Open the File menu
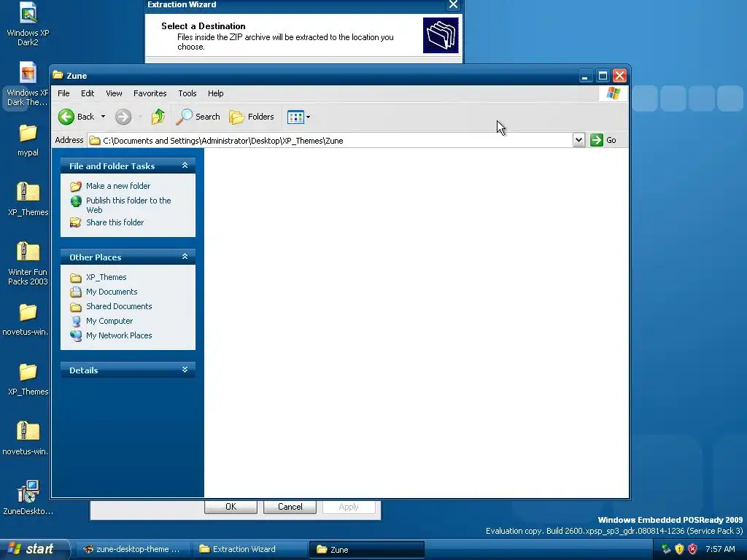 coord(63,93)
